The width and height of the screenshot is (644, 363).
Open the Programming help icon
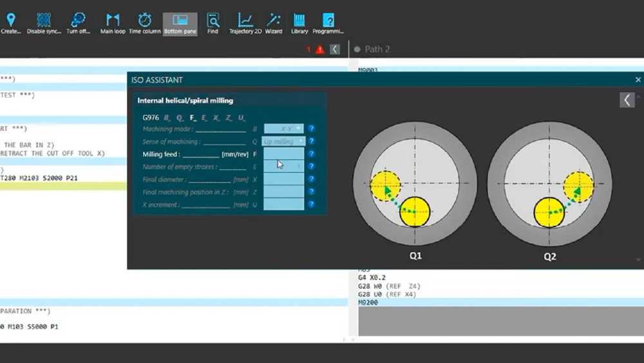pyautogui.click(x=328, y=23)
